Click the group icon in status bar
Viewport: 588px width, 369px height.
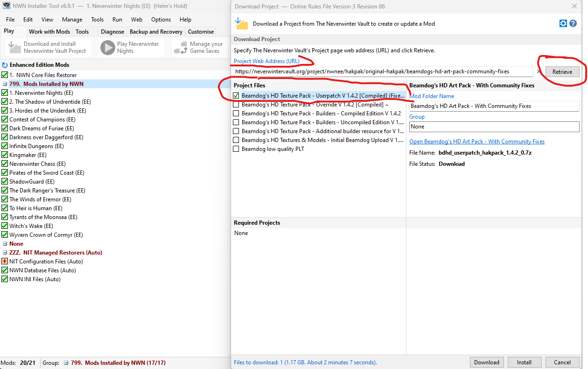point(66,363)
